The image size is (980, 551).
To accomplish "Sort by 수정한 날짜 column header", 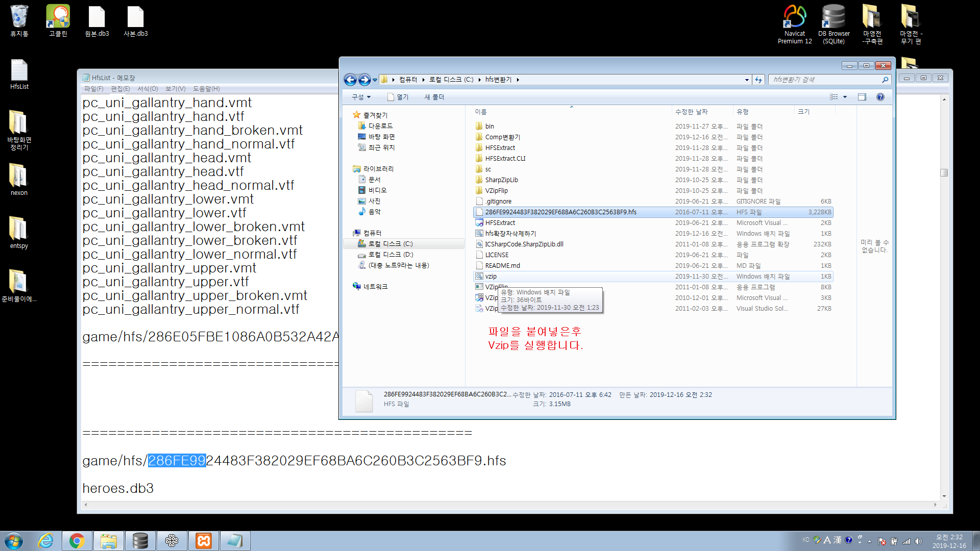I will (702, 112).
